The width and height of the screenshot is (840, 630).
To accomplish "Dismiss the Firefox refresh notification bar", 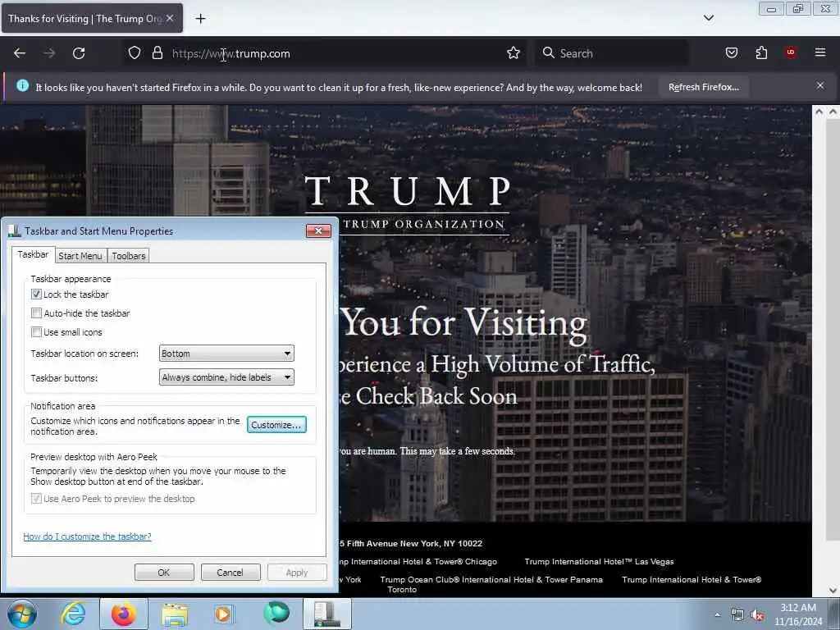I will pyautogui.click(x=819, y=85).
